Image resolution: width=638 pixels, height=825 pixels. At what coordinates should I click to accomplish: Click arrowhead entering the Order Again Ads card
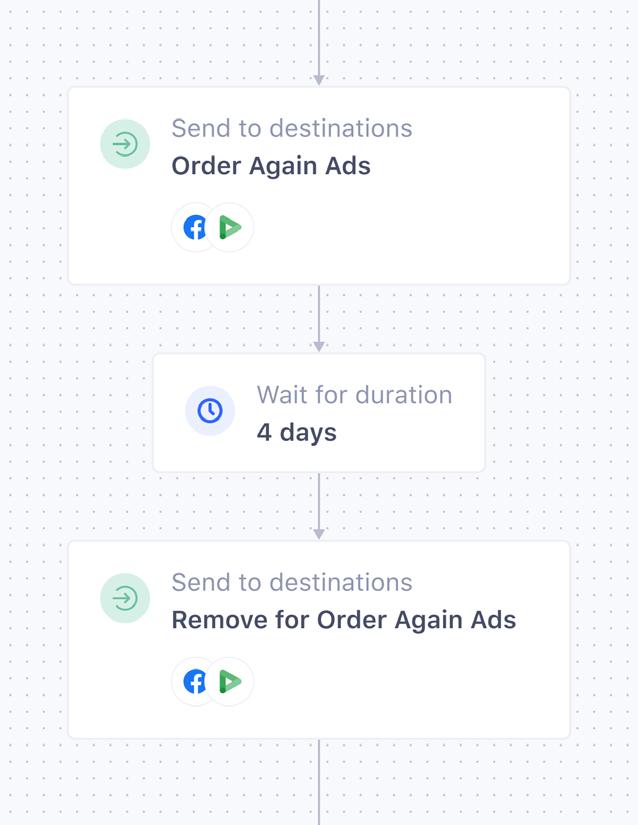pos(319,79)
